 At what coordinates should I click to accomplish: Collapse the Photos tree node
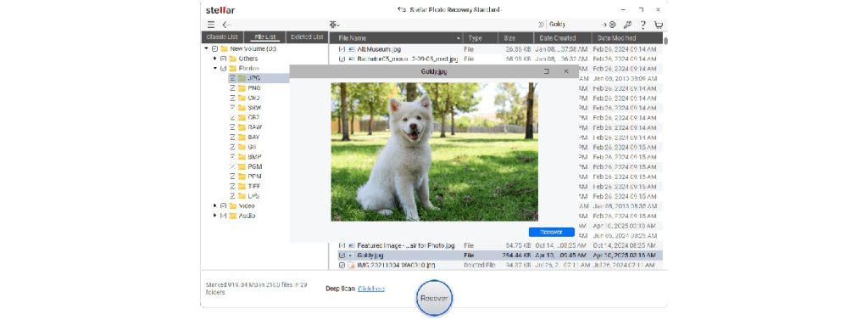tap(215, 69)
